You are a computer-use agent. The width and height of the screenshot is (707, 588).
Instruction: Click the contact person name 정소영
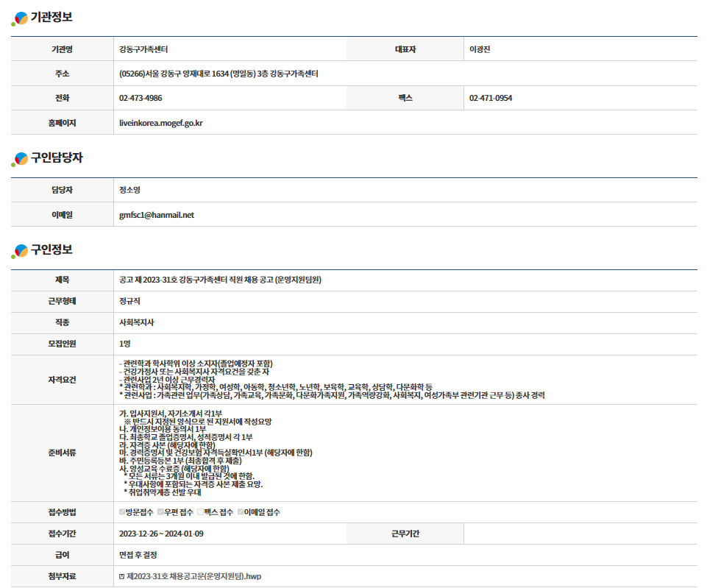pos(129,190)
